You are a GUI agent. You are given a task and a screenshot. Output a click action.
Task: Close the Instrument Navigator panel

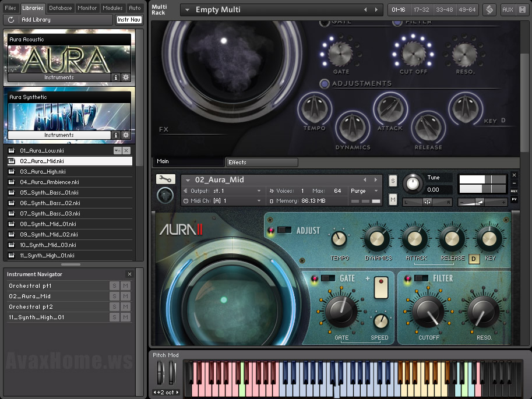click(x=129, y=274)
